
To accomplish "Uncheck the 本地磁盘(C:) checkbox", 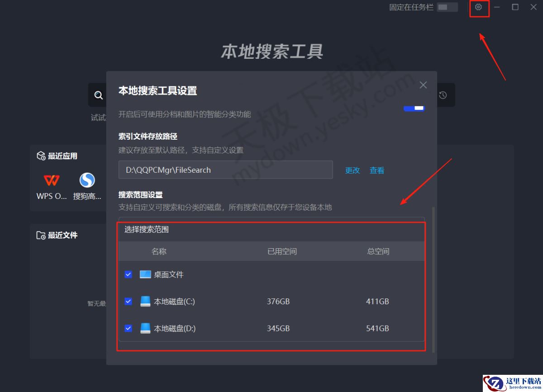I will [128, 301].
